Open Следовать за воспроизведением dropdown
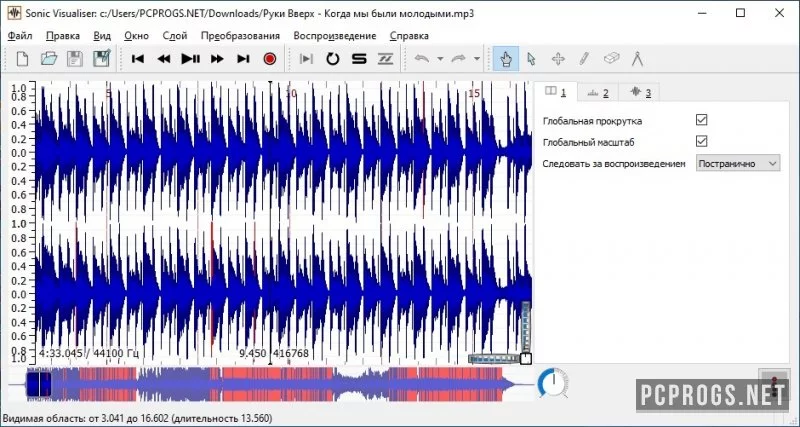 click(x=738, y=163)
